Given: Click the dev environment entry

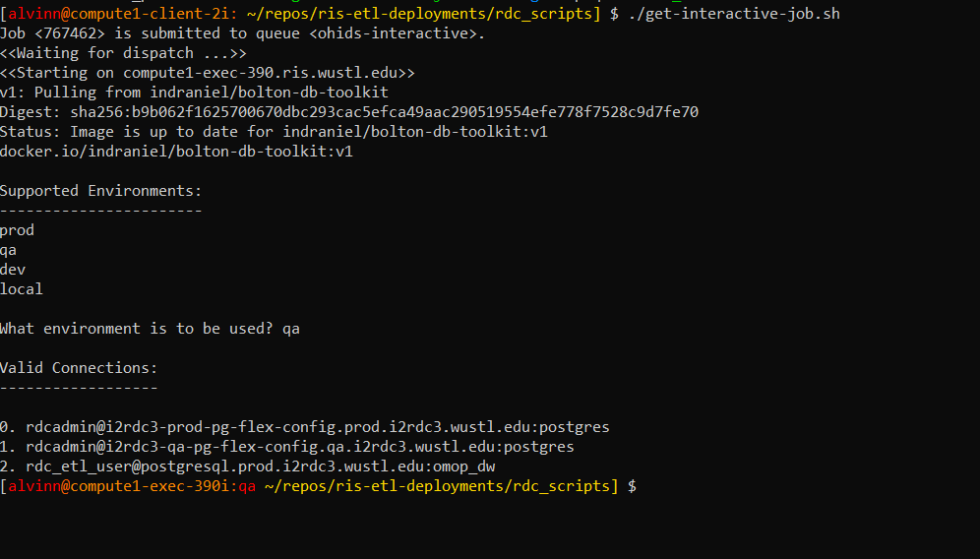Looking at the screenshot, I should pyautogui.click(x=13, y=270).
